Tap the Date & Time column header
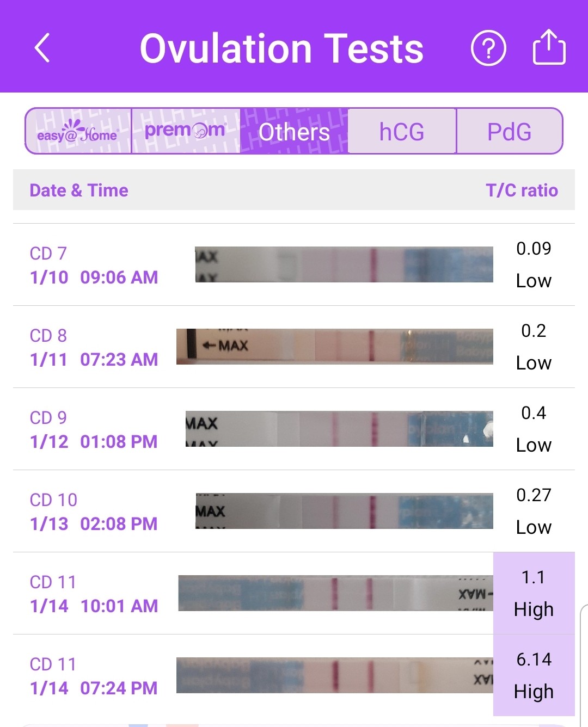The height and width of the screenshot is (727, 588). (x=79, y=190)
